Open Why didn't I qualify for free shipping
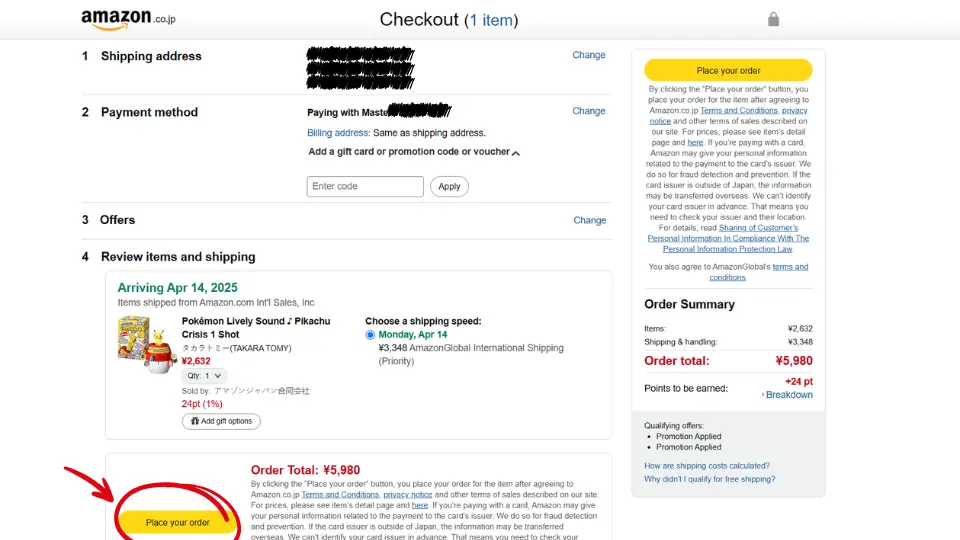This screenshot has height=540, width=960. pos(709,479)
